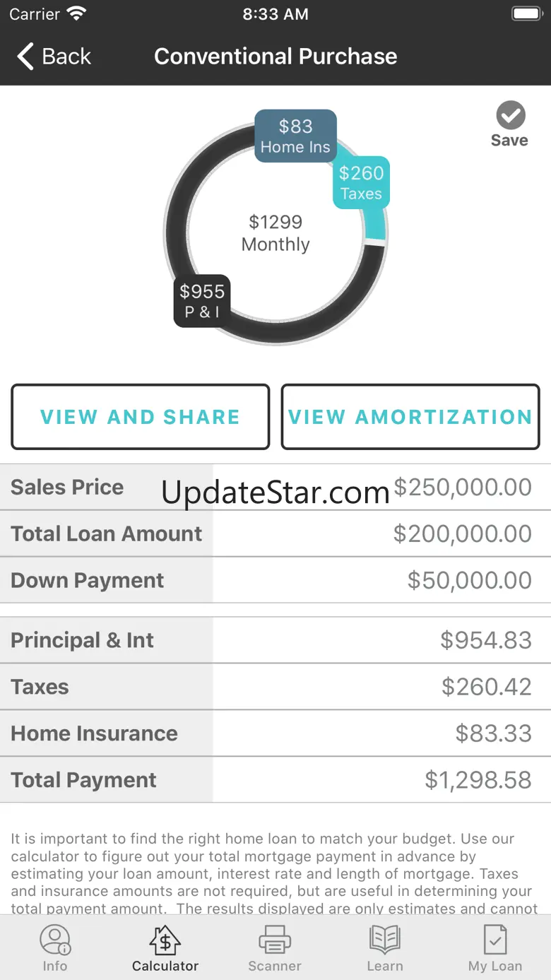Screen dimensions: 551x980
Task: Tap the Save checkmark icon
Action: [x=510, y=115]
